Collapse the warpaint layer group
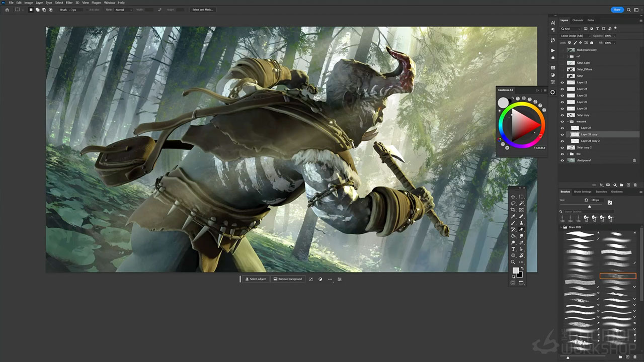 click(567, 122)
